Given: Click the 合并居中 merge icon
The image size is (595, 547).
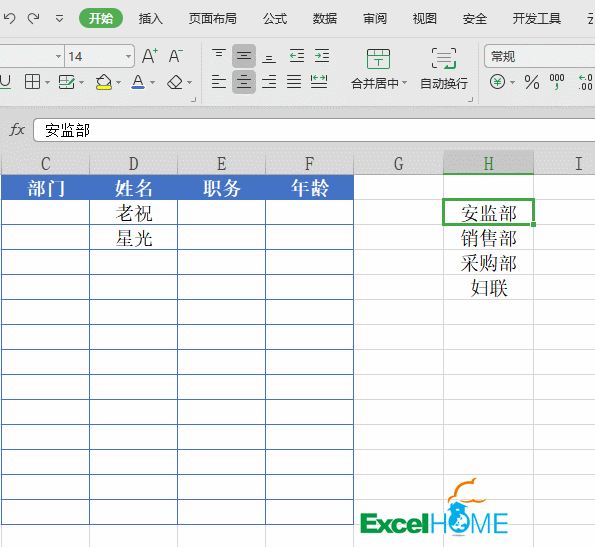Looking at the screenshot, I should [x=378, y=59].
